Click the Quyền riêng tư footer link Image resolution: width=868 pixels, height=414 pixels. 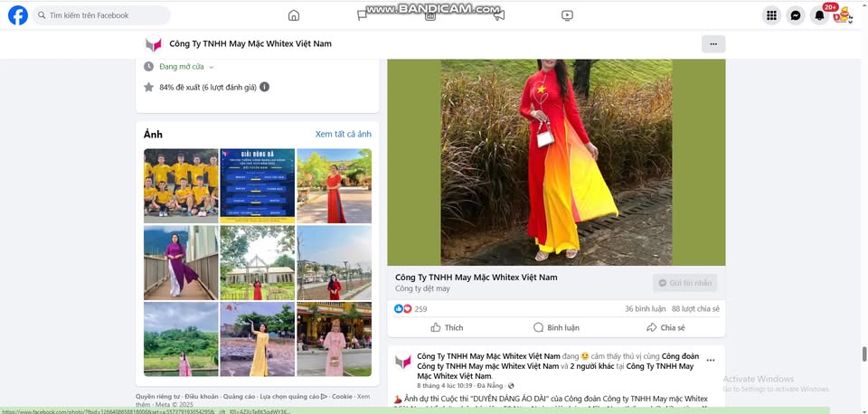157,397
